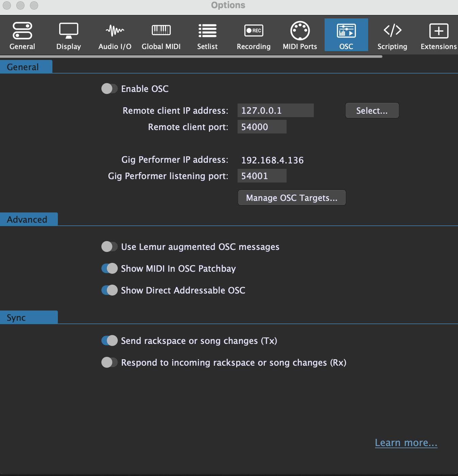The width and height of the screenshot is (458, 476).
Task: Follow the Learn more link
Action: (x=406, y=443)
